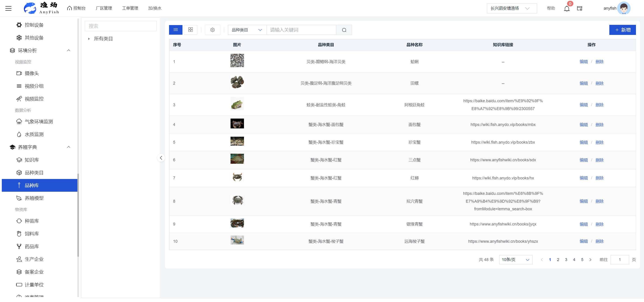Screen dimensions: 644x302
Task: Open the 长兴泗安塘渔场 farm selector
Action: (511, 8)
